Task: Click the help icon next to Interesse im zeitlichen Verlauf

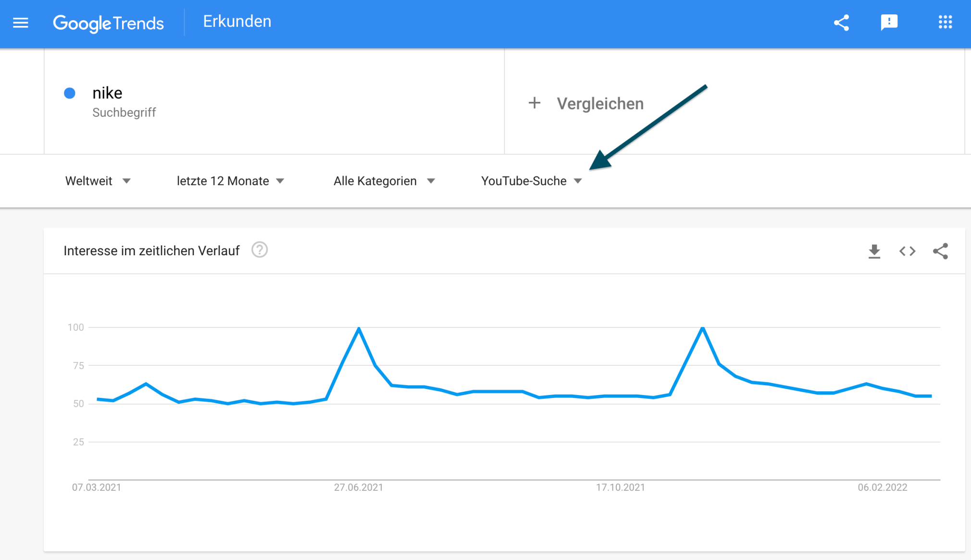Action: coord(260,250)
